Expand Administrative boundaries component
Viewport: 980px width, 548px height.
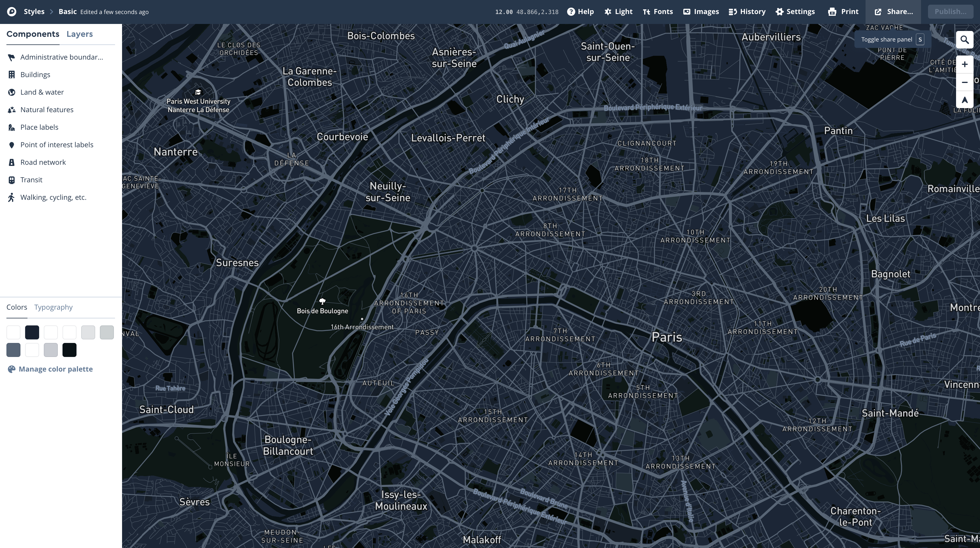(x=61, y=57)
